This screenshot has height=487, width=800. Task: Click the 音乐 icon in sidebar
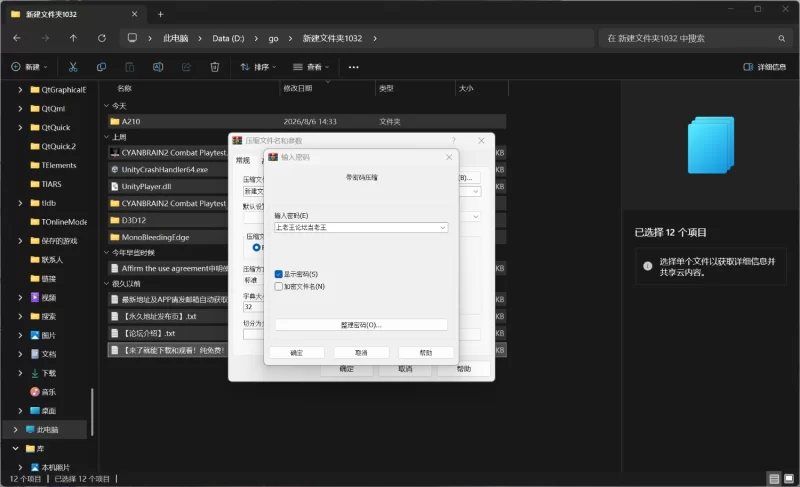coord(35,392)
